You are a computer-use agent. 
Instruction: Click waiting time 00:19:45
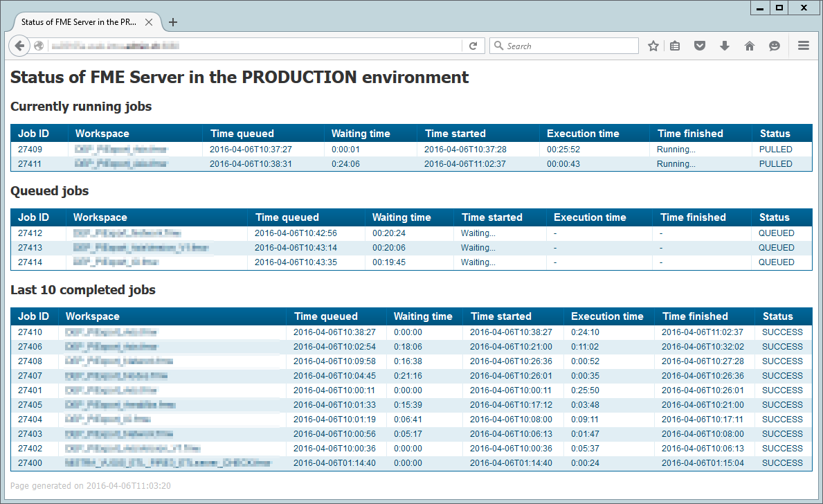point(389,262)
